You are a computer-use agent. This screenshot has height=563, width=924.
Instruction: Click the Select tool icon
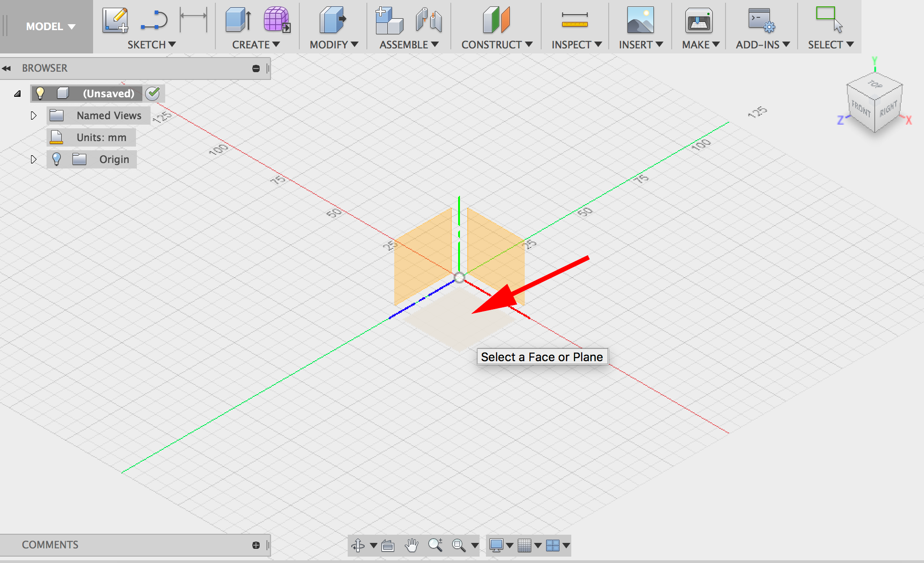click(829, 19)
